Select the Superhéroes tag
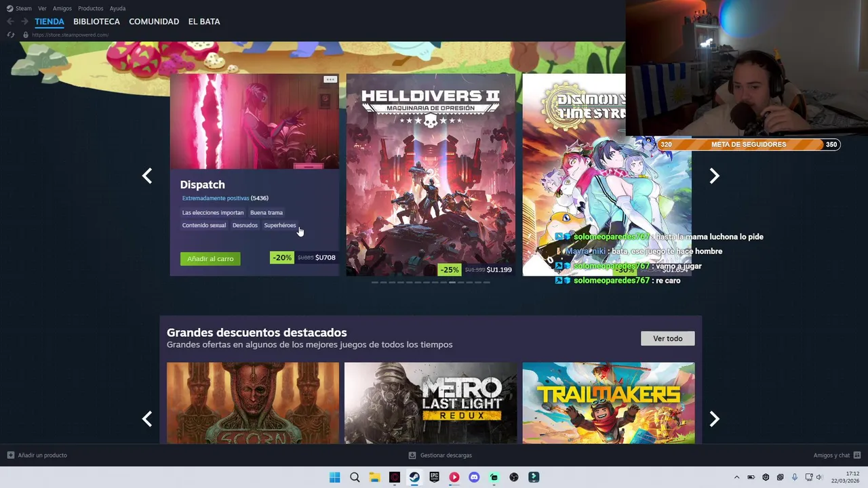 pyautogui.click(x=280, y=225)
